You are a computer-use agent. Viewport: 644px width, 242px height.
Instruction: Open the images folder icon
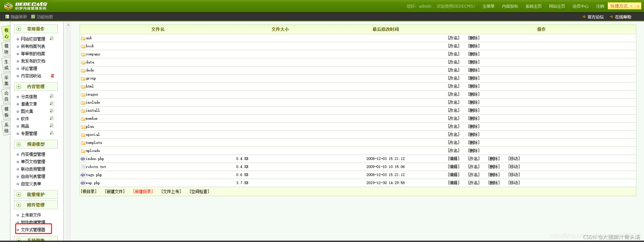83,95
